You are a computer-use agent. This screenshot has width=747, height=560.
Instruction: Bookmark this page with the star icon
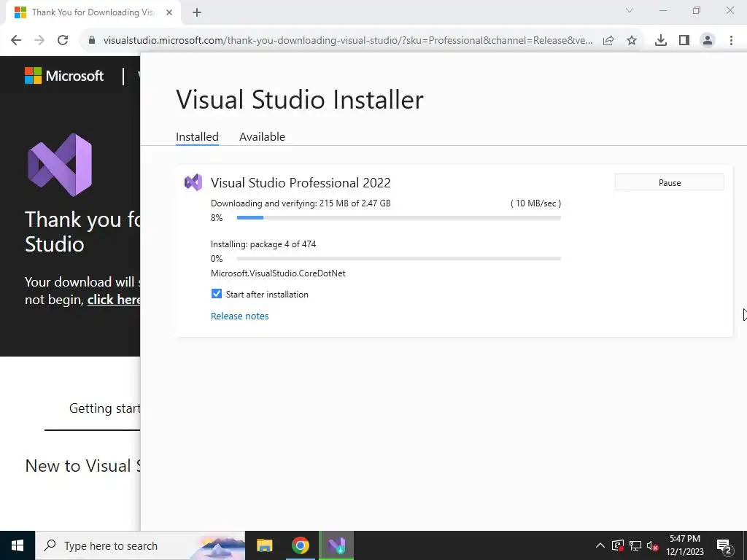[x=632, y=41]
